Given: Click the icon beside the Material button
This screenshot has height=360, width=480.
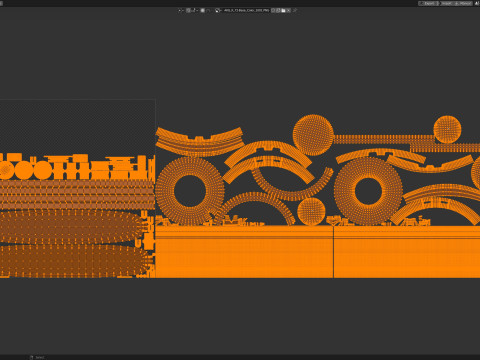Looking at the screenshot, I should pos(477,3).
